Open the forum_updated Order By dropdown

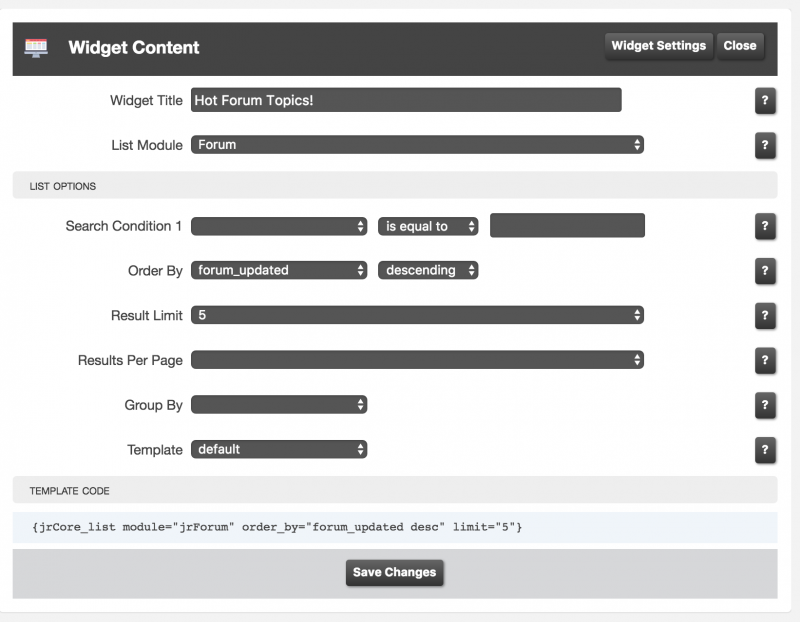[x=279, y=270]
